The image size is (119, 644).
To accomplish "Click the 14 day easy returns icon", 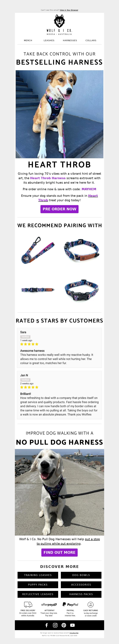I will click(91, 604).
